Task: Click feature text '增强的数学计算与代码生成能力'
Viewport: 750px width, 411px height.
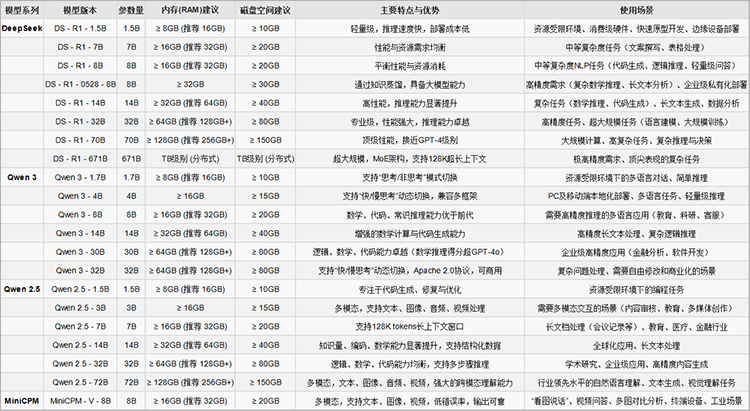Action: tap(410, 234)
